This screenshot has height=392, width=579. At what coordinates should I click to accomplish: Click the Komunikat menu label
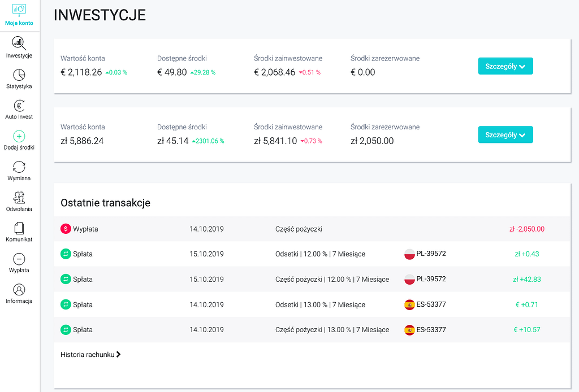pos(19,239)
